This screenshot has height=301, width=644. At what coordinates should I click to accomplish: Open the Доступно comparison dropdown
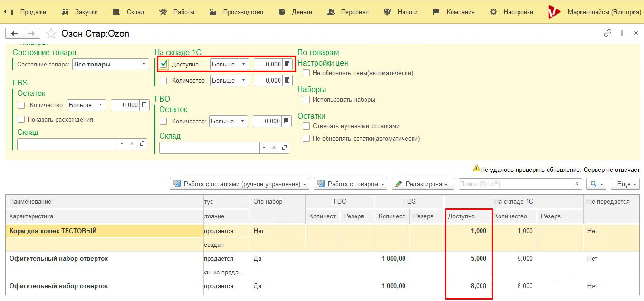click(243, 64)
